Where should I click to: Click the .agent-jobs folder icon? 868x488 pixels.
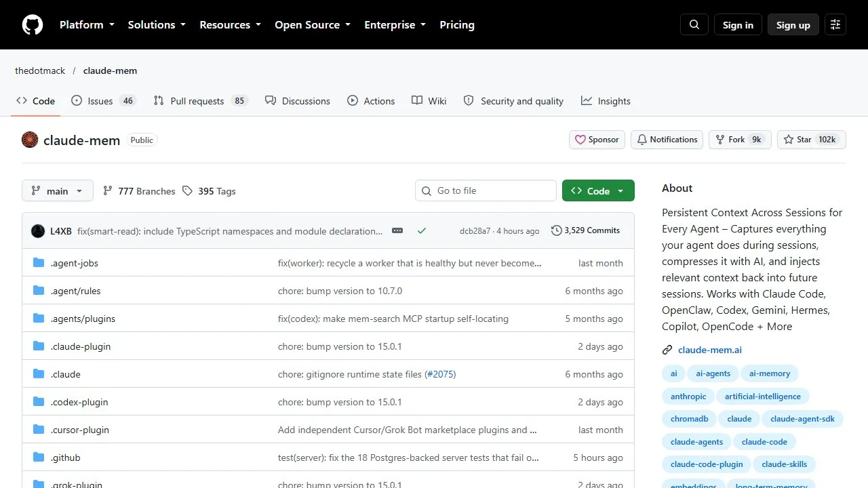pyautogui.click(x=39, y=263)
